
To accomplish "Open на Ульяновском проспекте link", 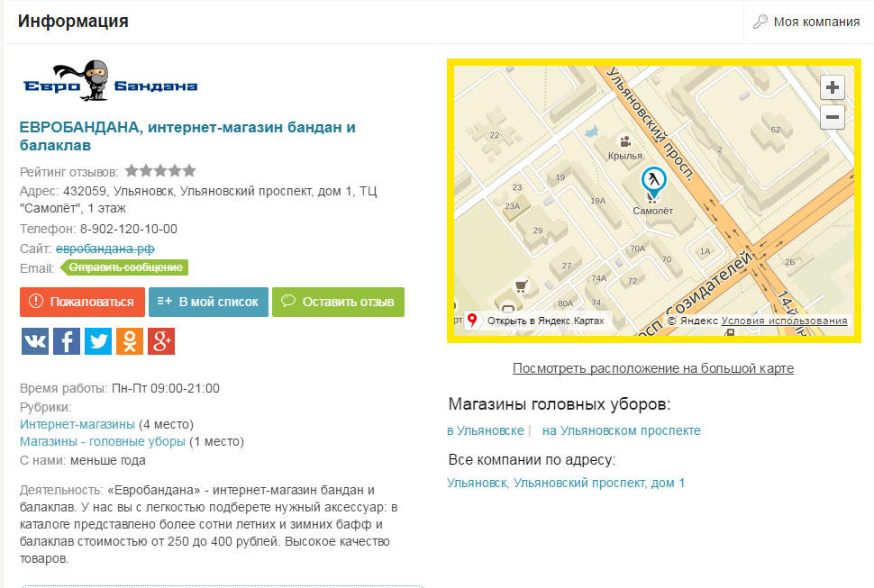I will (x=622, y=430).
